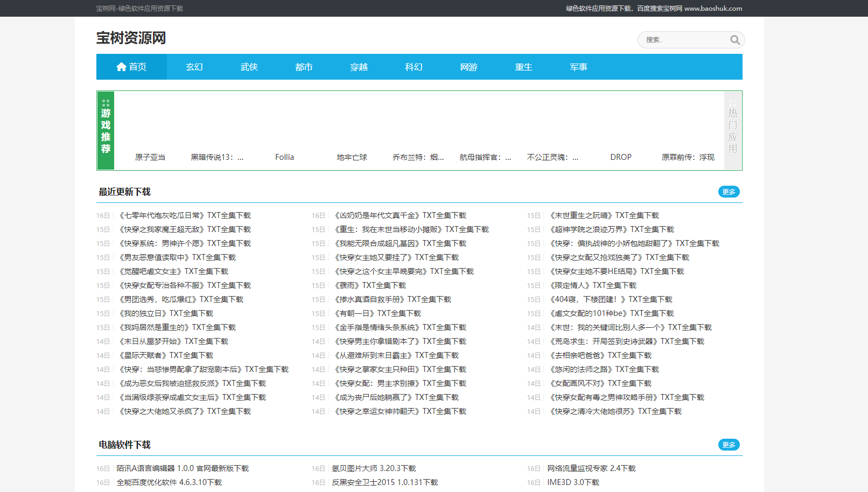Open game 航母指挥官
The width and height of the screenshot is (868, 492).
tap(486, 157)
